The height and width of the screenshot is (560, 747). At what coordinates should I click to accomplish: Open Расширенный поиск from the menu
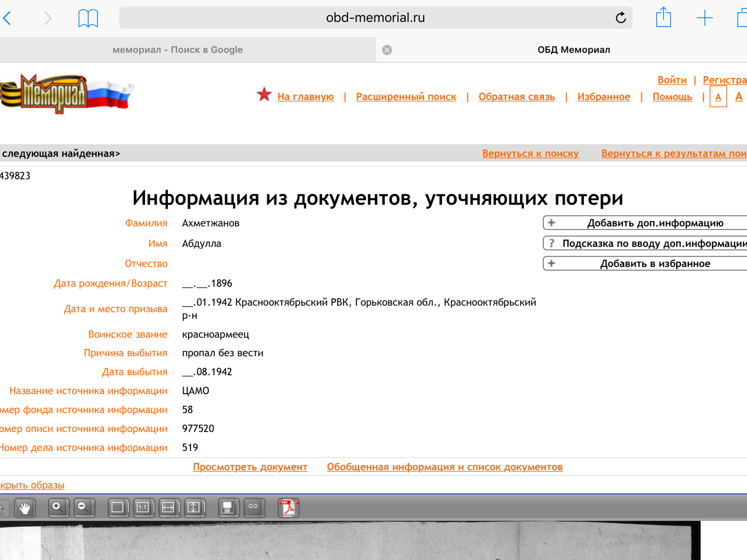(406, 97)
